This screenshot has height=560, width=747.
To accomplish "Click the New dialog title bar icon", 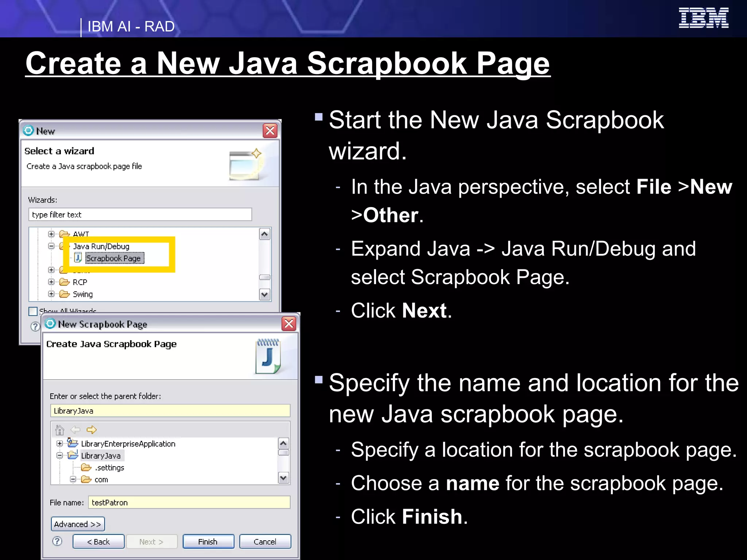I will pos(28,130).
